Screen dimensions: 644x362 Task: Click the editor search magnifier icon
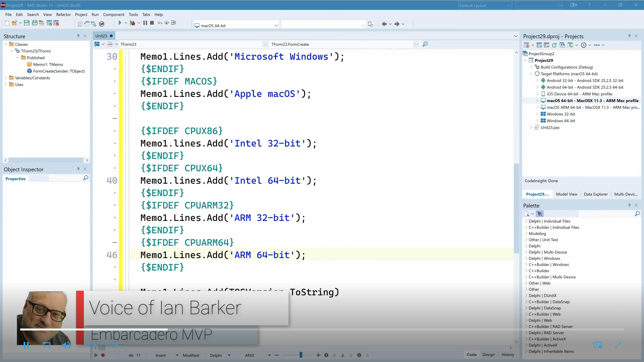point(425,44)
